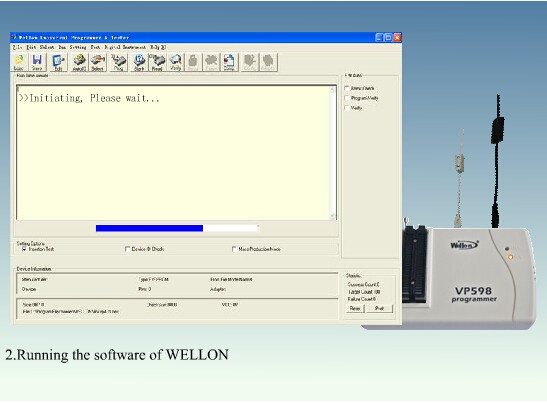Open the Select menu
This screenshot has height=403, width=547.
click(47, 47)
